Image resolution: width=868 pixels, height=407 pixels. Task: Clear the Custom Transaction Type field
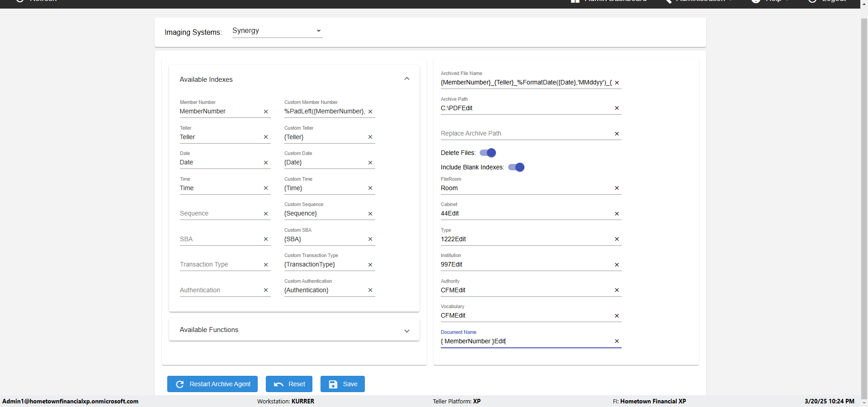pyautogui.click(x=370, y=265)
